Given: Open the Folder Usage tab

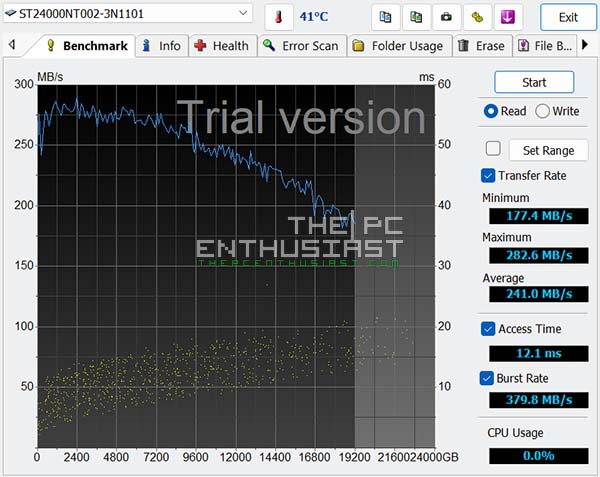Looking at the screenshot, I should tap(399, 46).
